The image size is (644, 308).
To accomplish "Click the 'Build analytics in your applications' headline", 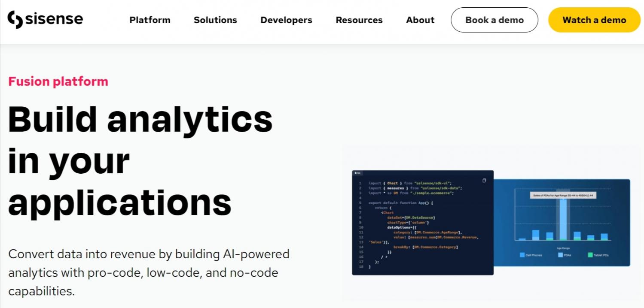I will 140,160.
